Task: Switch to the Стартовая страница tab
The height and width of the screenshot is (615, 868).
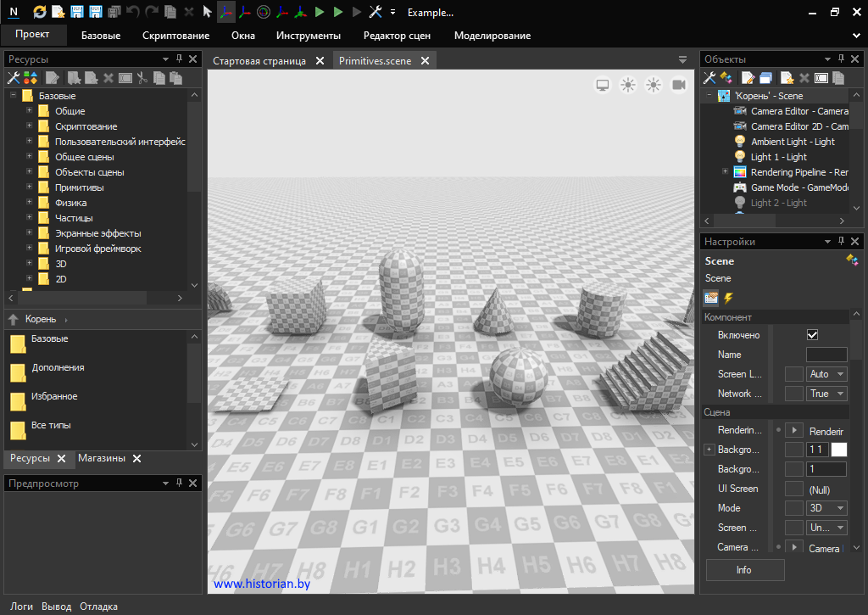Action: [259, 61]
